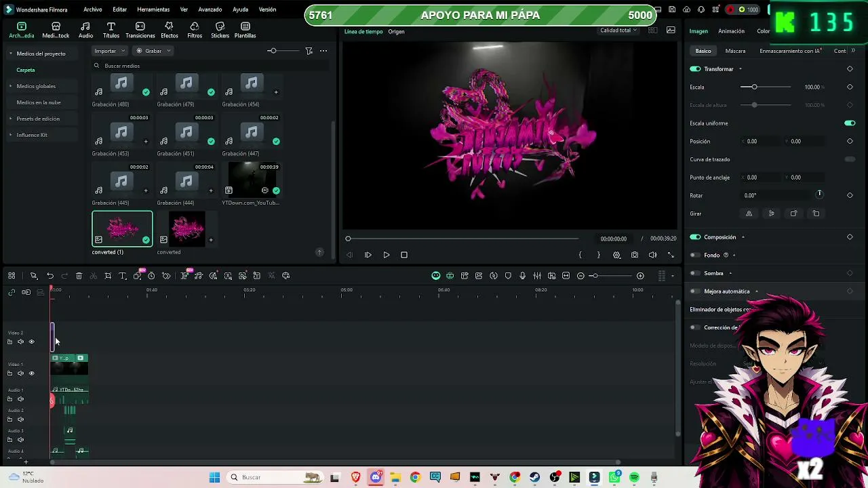Open the Transiciones panel
Screen dimensions: 868x488
click(140, 30)
